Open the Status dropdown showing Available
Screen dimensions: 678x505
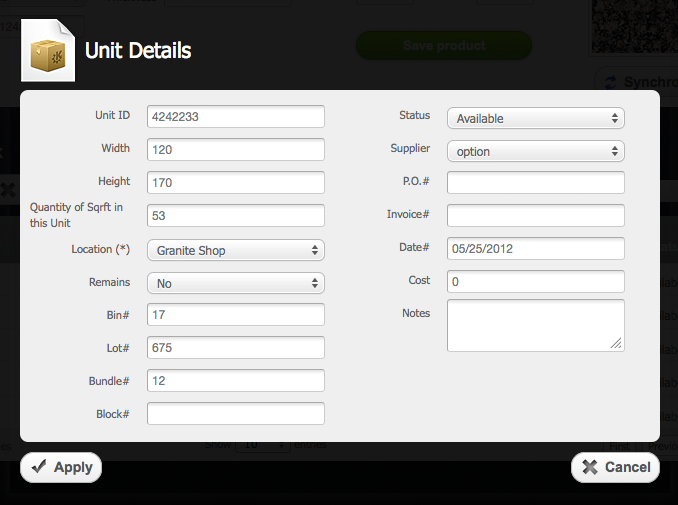tap(535, 118)
